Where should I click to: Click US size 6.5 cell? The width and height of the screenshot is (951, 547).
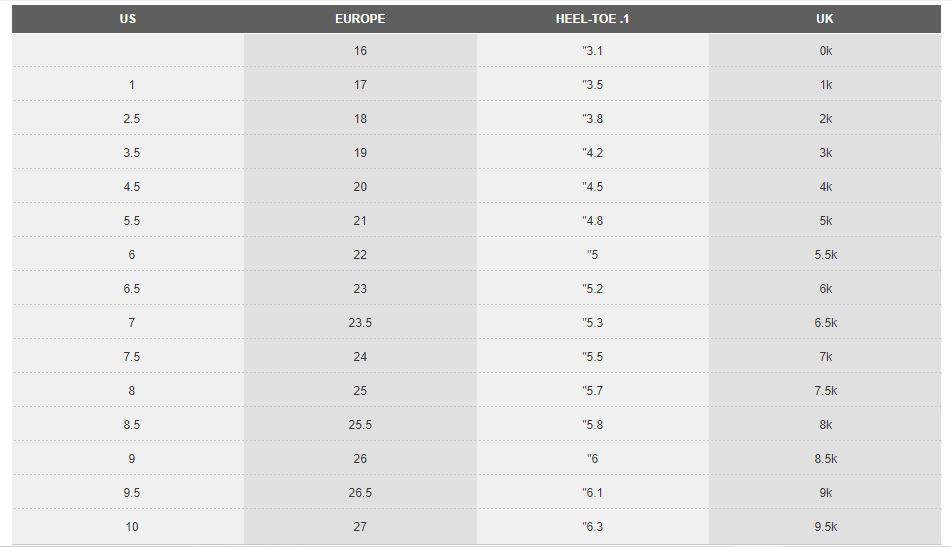131,289
